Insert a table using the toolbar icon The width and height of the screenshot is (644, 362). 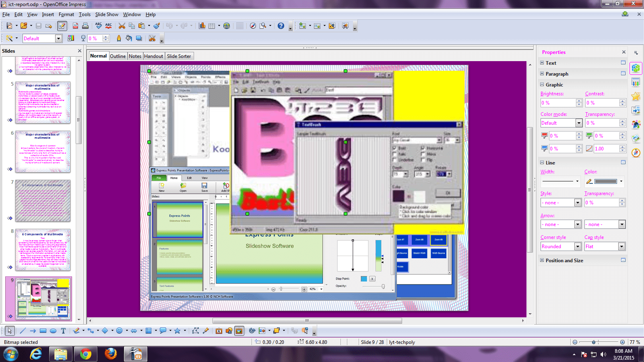[x=212, y=26]
